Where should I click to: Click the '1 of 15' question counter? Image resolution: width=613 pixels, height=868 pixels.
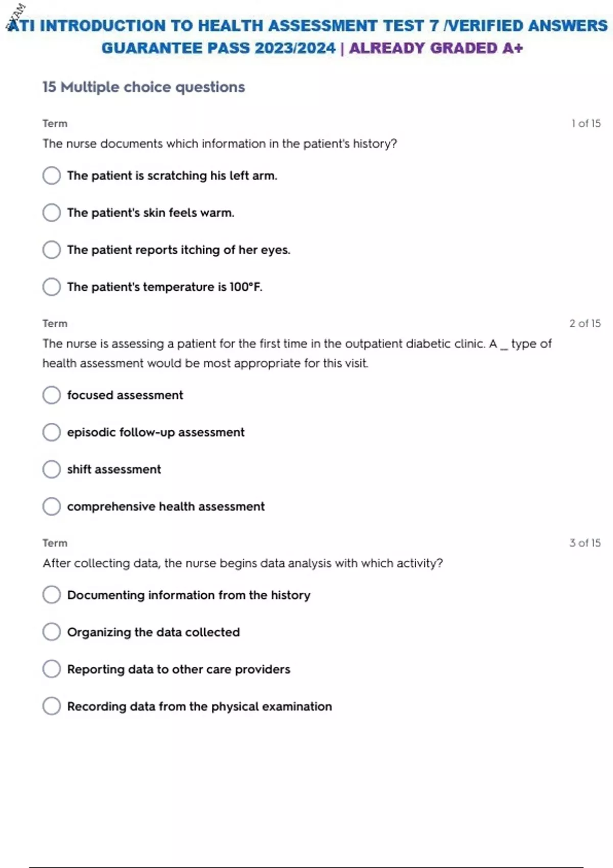click(586, 124)
